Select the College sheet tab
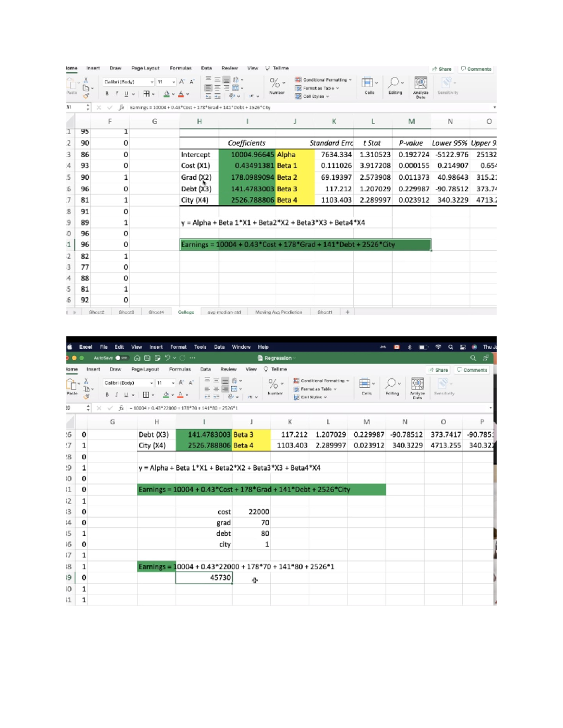The width and height of the screenshot is (563, 728). (x=187, y=311)
